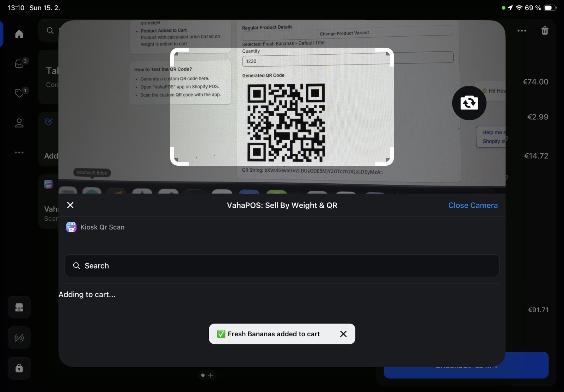Viewport: 564px width, 392px height.
Task: Tap the clock 13:10 in status bar
Action: point(16,8)
